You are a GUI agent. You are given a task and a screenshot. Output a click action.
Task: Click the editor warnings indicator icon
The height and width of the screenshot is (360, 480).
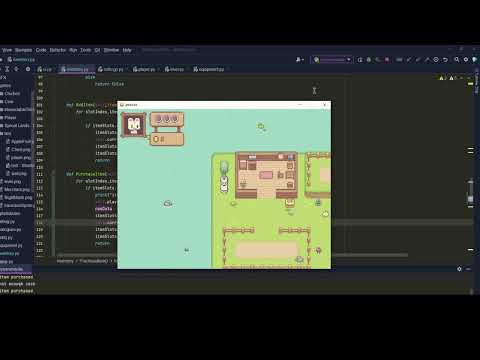(x=447, y=78)
